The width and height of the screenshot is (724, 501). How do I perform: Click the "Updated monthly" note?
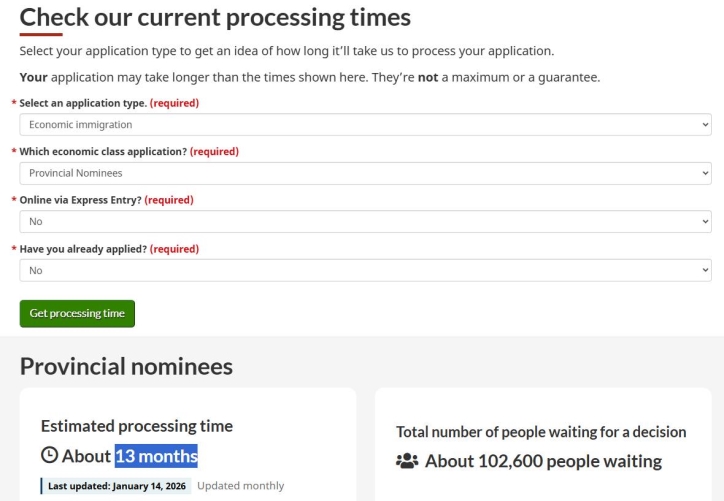point(240,486)
